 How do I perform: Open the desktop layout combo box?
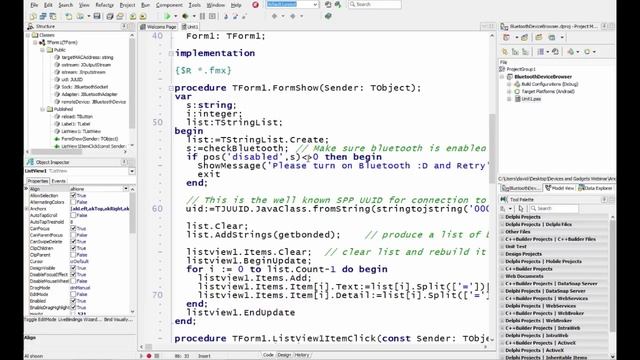click(x=292, y=4)
